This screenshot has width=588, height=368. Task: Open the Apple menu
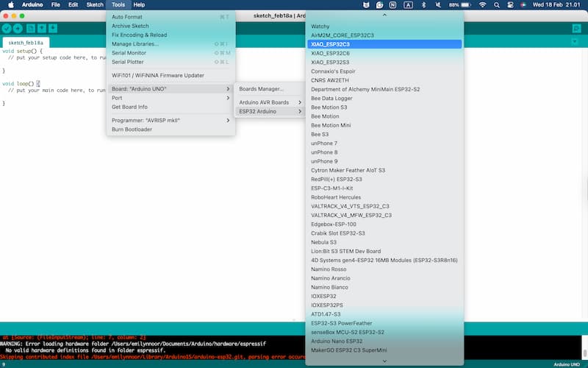pos(11,5)
